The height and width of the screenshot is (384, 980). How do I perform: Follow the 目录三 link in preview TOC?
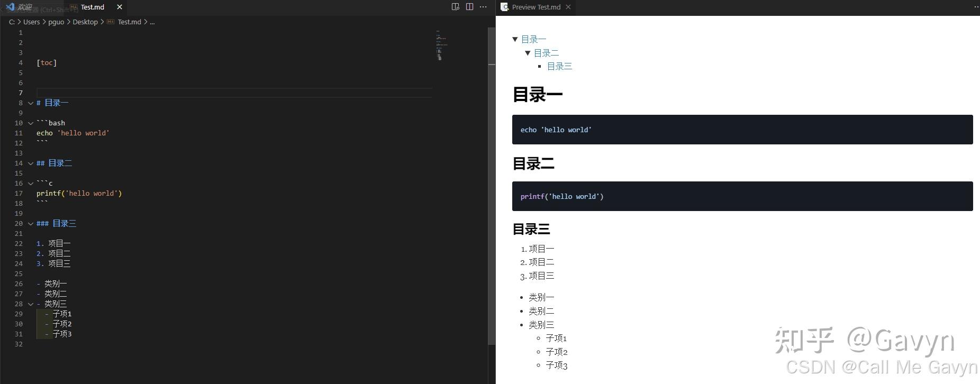tap(559, 66)
